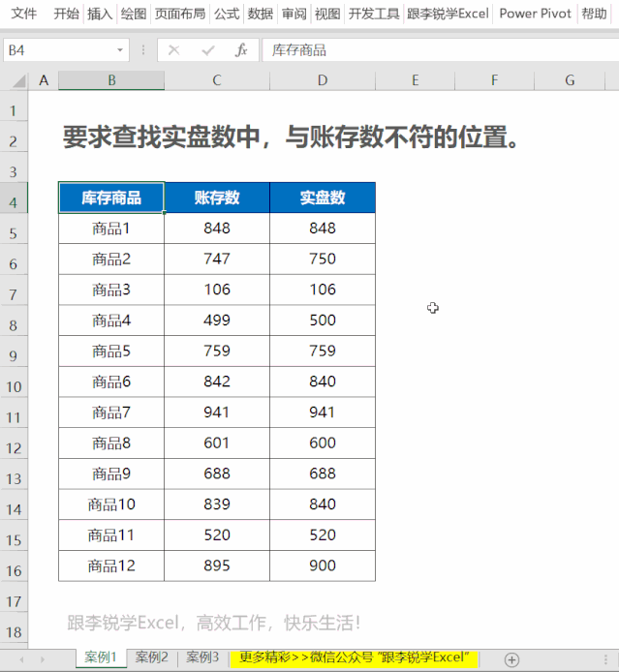Select column D header
Viewport: 619px width, 672px height.
(323, 80)
